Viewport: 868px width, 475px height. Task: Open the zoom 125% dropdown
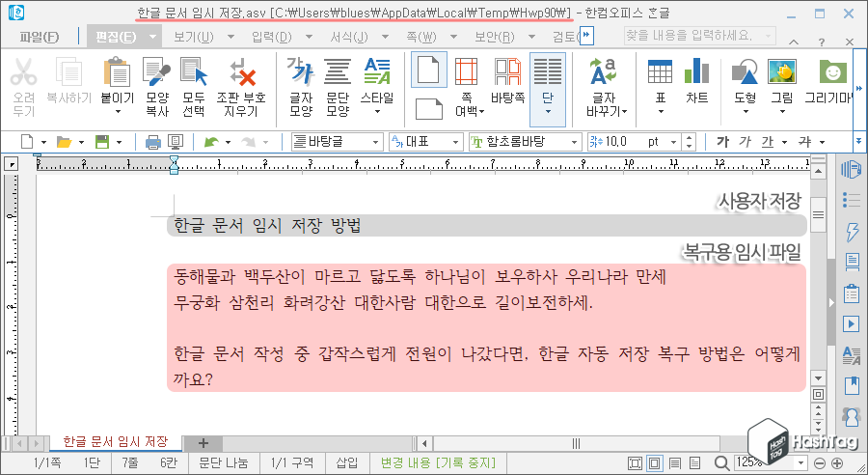pos(800,462)
